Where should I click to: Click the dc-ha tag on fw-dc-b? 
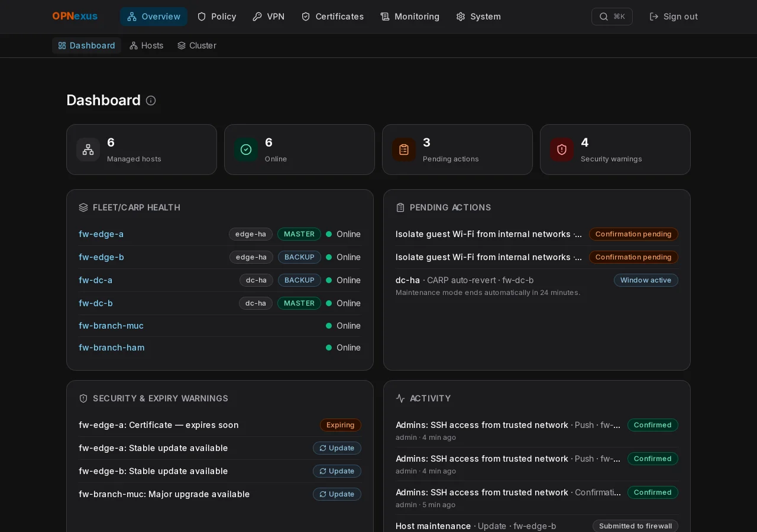(x=255, y=303)
